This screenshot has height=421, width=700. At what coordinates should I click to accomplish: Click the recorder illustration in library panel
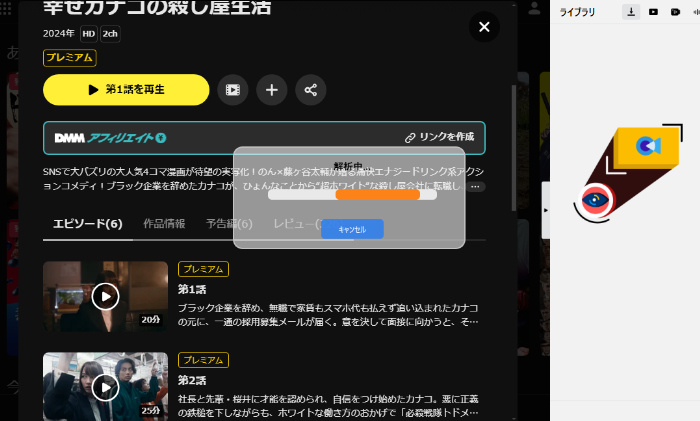(628, 173)
